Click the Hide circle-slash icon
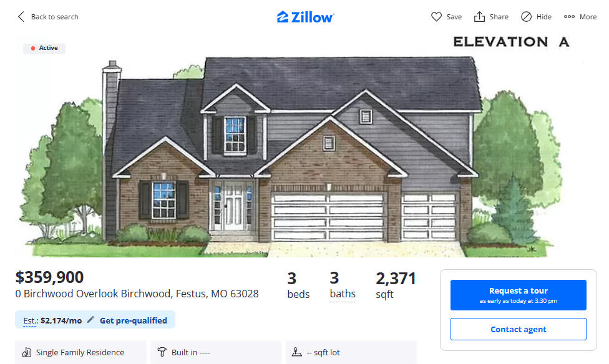The image size is (609, 364). [526, 17]
